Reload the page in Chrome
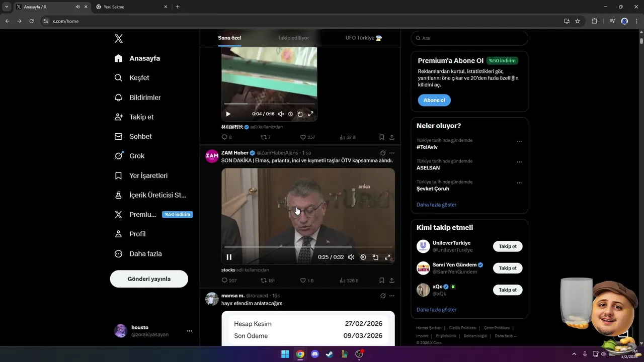Screen dimensions: 644x362 [x=31, y=21]
